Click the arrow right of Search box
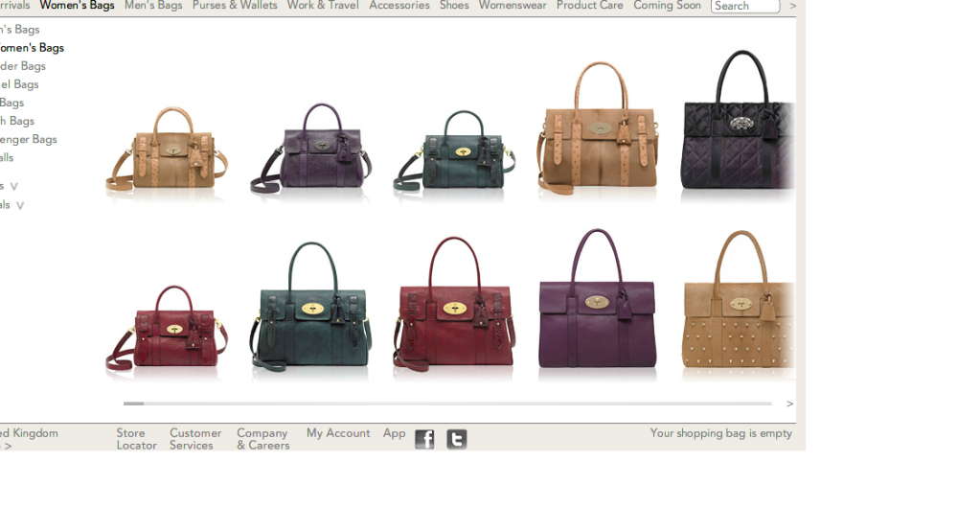 point(792,6)
